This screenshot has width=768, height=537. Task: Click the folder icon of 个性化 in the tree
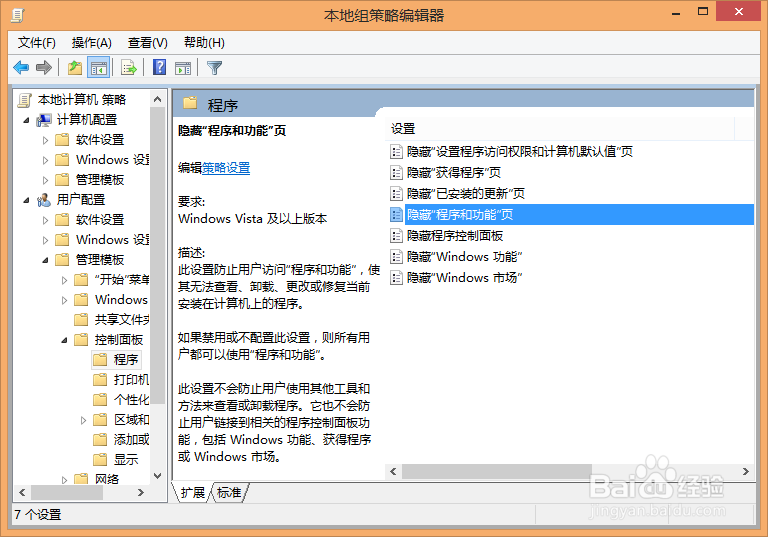[100, 399]
